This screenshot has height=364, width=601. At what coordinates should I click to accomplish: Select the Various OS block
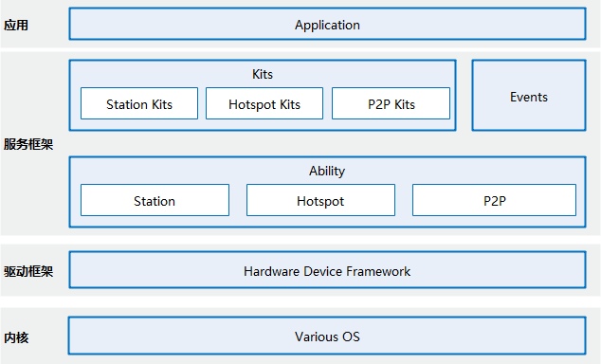pos(327,336)
